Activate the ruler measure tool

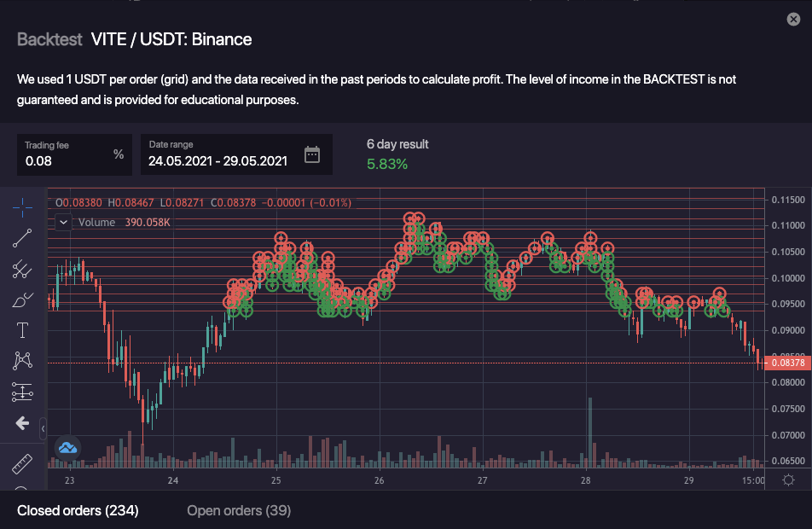(x=23, y=464)
